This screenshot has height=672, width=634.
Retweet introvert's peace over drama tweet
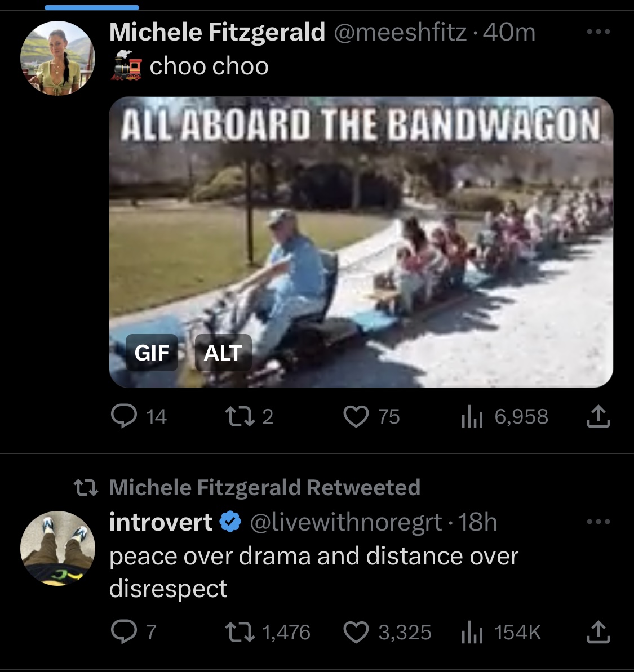[268, 632]
